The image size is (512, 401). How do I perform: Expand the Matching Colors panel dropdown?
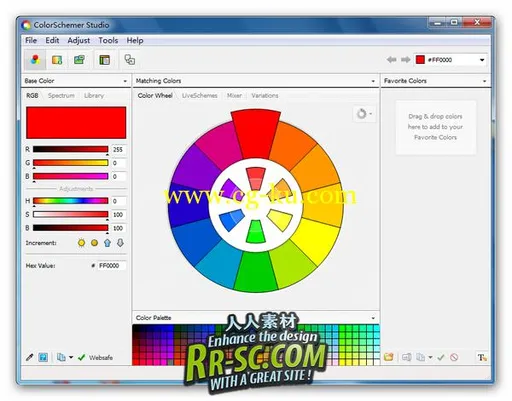[373, 81]
